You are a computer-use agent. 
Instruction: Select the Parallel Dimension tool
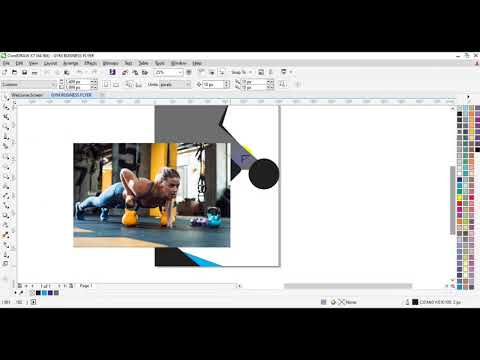6,196
